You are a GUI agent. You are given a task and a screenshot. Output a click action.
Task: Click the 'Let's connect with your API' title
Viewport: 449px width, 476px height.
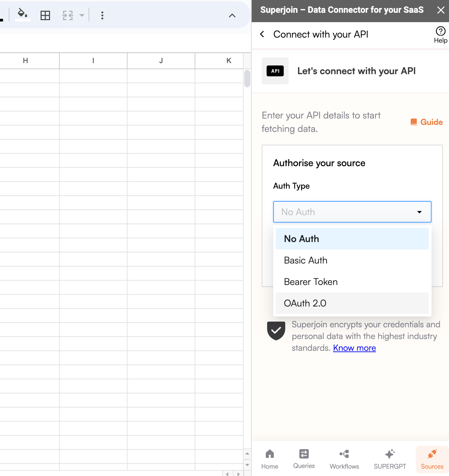[356, 71]
